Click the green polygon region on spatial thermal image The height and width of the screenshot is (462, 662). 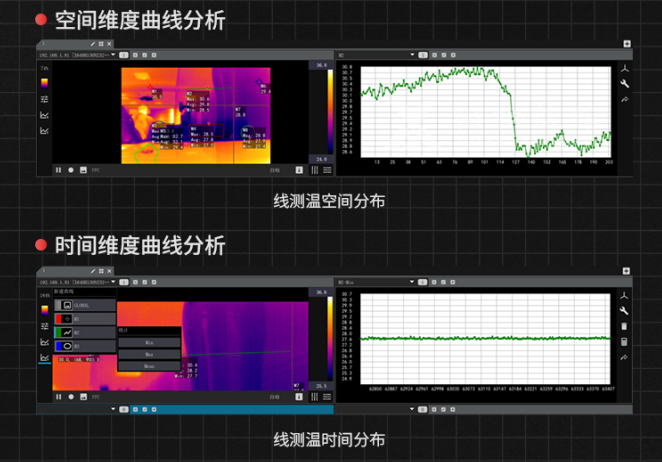[x=147, y=153]
